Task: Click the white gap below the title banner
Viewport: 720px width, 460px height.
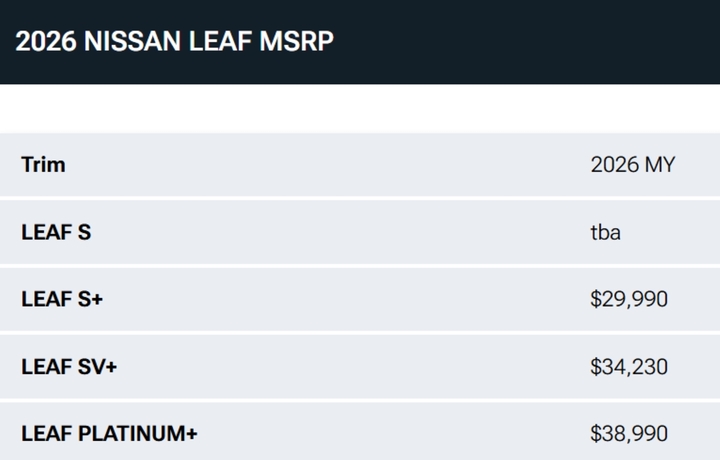Action: coord(360,108)
